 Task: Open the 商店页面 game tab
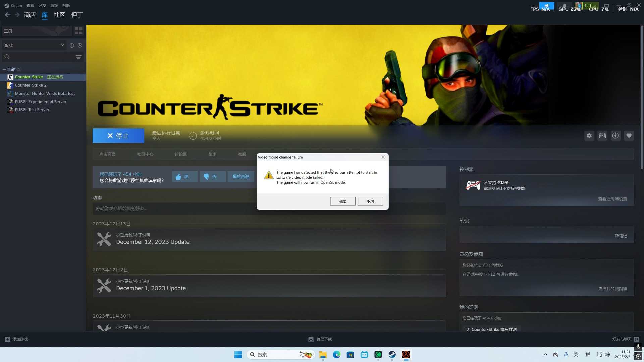[x=107, y=154]
